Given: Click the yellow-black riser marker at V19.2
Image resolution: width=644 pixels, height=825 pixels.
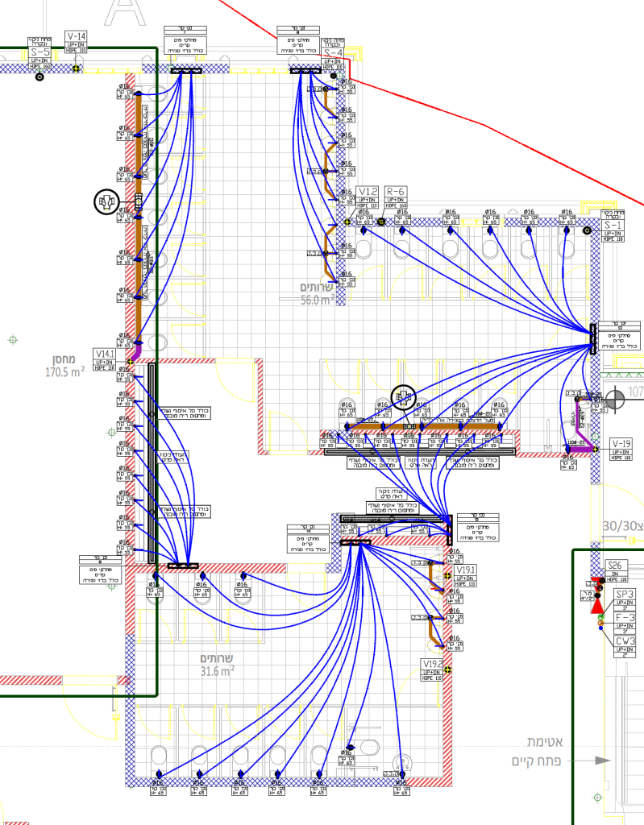Looking at the screenshot, I should pyautogui.click(x=447, y=670).
